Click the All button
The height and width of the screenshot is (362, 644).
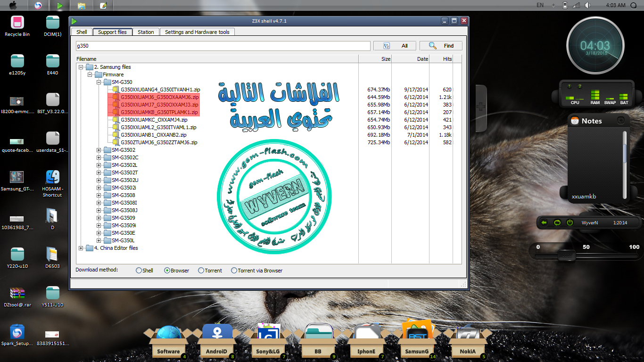point(395,46)
